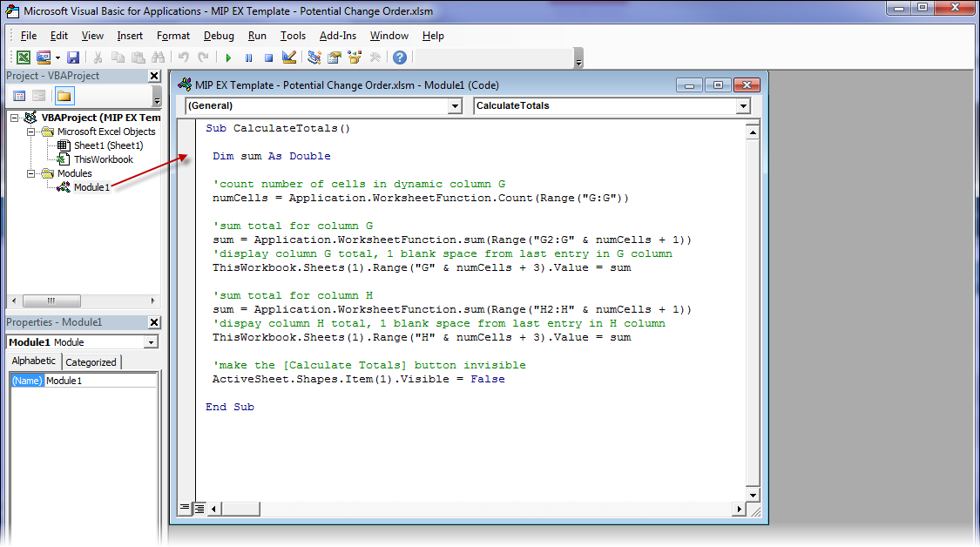This screenshot has height=547, width=980.
Task: Collapse the Microsoft Excel Objects folder
Action: (x=30, y=132)
